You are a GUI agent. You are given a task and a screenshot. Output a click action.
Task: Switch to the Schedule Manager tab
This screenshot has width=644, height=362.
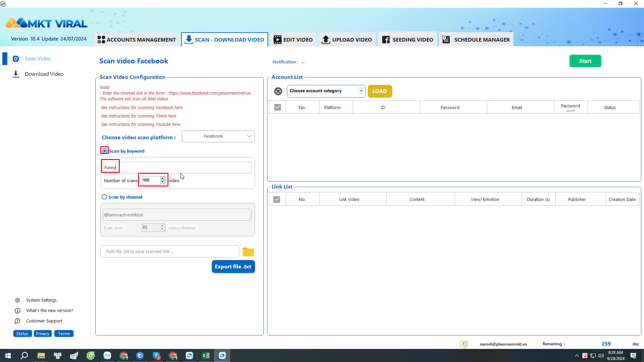pos(476,40)
